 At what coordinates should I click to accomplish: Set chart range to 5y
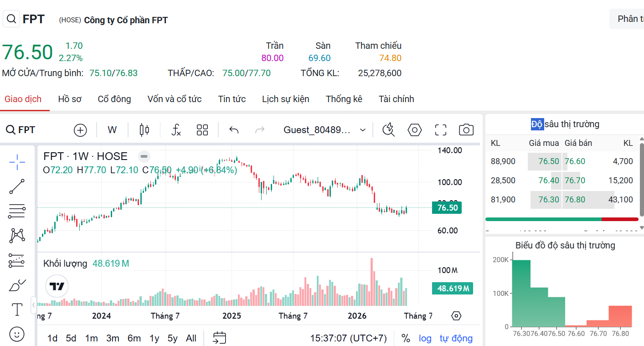pos(172,338)
